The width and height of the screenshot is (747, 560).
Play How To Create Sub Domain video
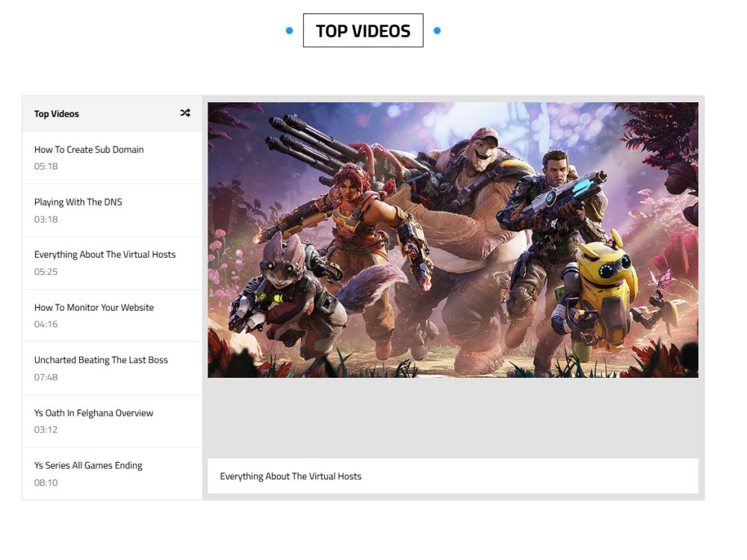[112, 158]
